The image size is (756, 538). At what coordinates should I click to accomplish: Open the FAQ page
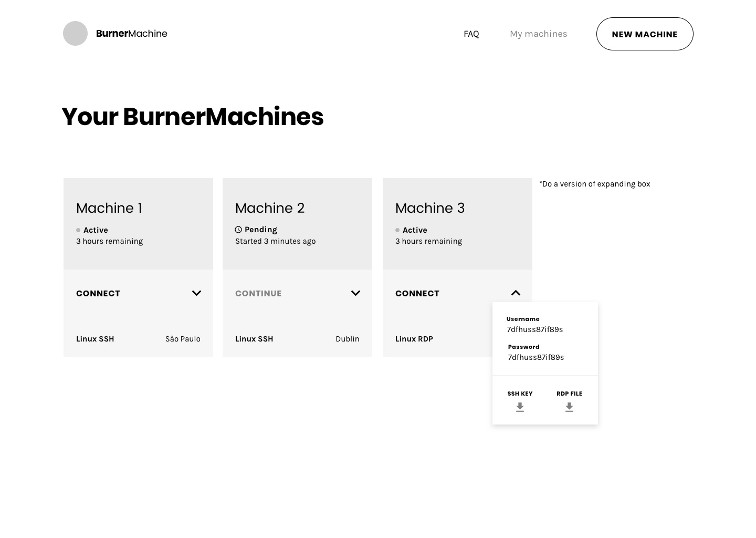coord(471,34)
